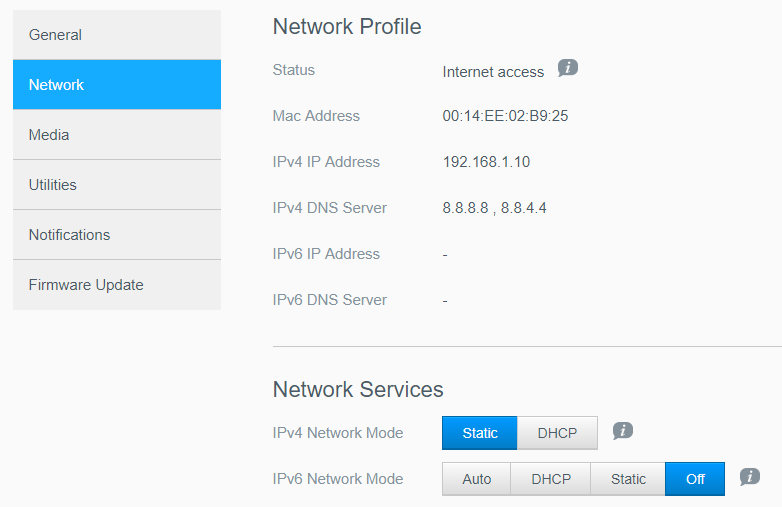The image size is (782, 507).
Task: Click the Mac Address value 00:14:EE:02:B9:25
Action: pos(505,116)
